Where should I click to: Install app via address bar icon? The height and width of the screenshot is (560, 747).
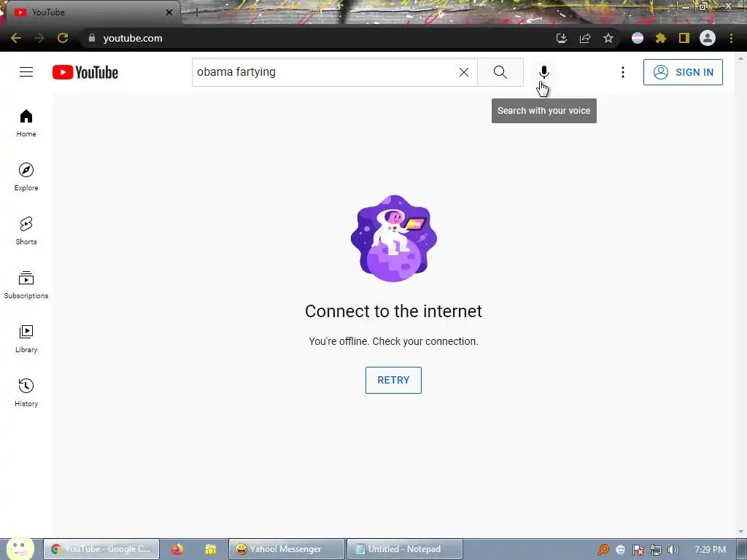click(x=562, y=38)
